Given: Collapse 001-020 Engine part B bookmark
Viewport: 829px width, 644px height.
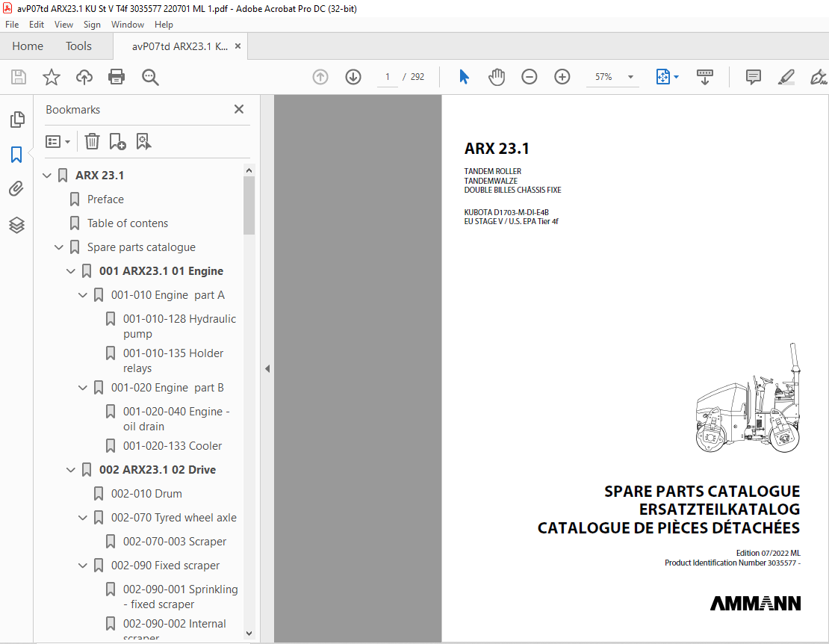Looking at the screenshot, I should [x=82, y=388].
